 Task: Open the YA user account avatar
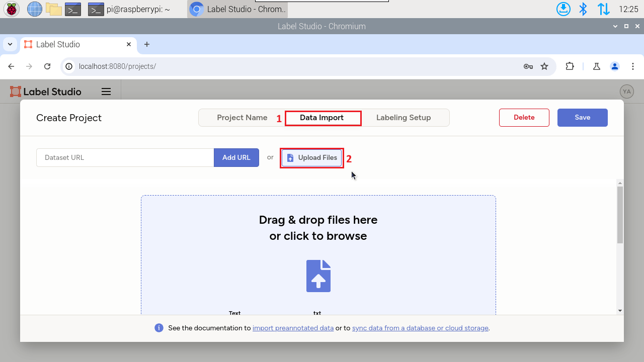click(626, 92)
